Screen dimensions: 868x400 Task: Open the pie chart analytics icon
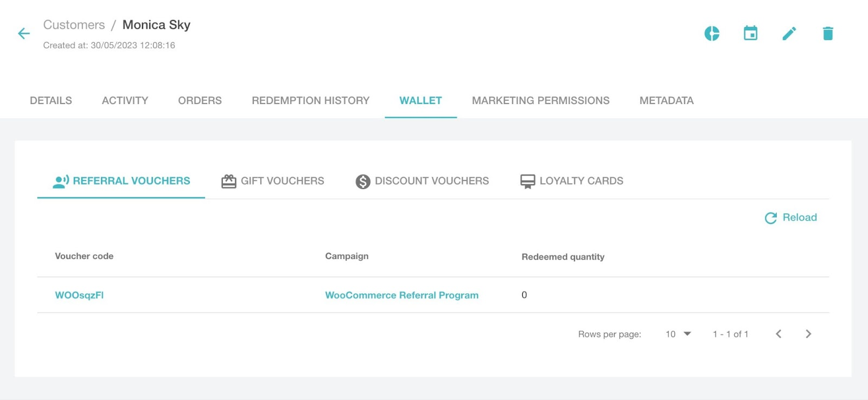pyautogui.click(x=712, y=34)
